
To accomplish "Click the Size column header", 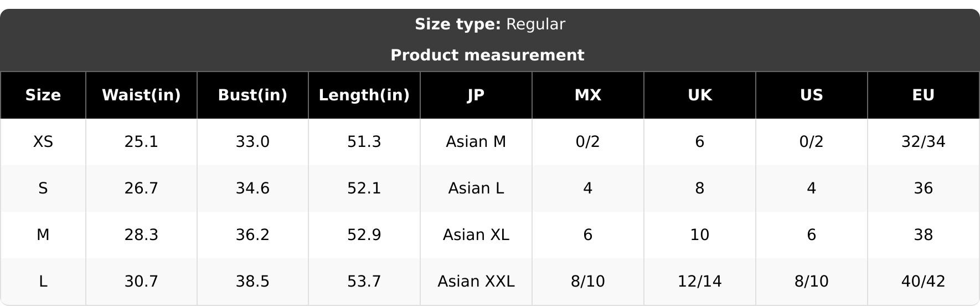I will (43, 95).
